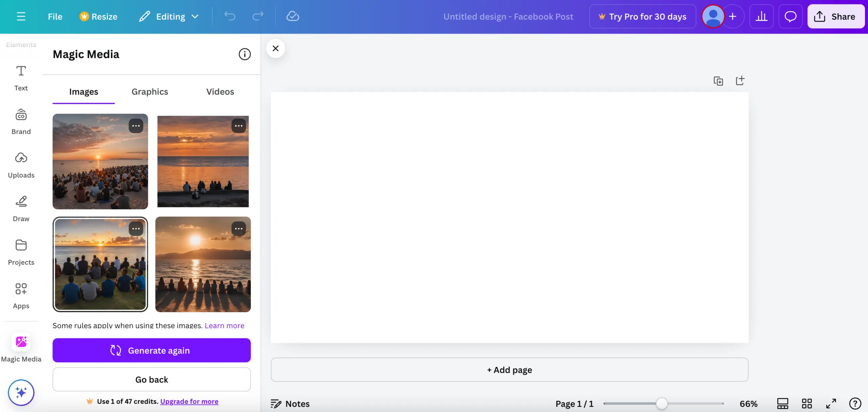Open more options on orange silhouettes image
Viewport: 868px width, 412px height.
click(x=239, y=126)
